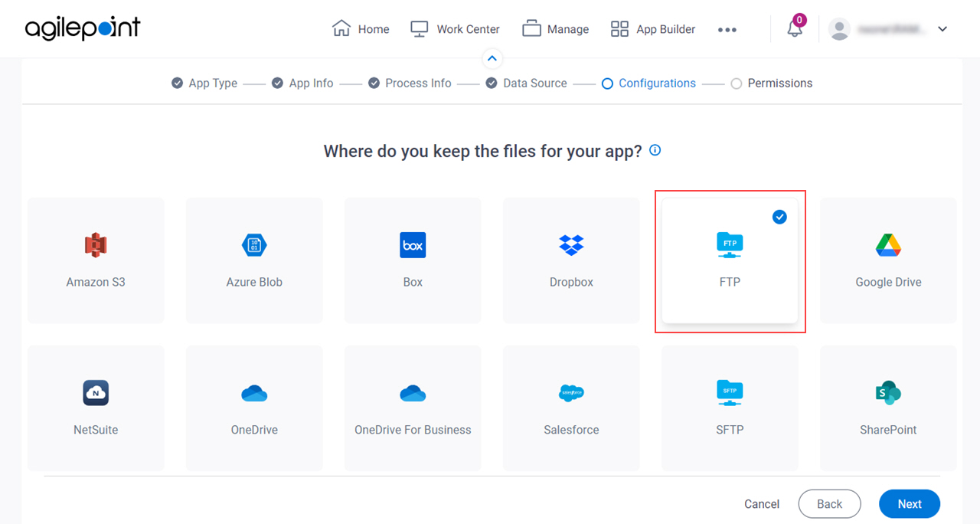Go to Home in the top navigation
The width and height of the screenshot is (980, 524).
click(x=361, y=29)
